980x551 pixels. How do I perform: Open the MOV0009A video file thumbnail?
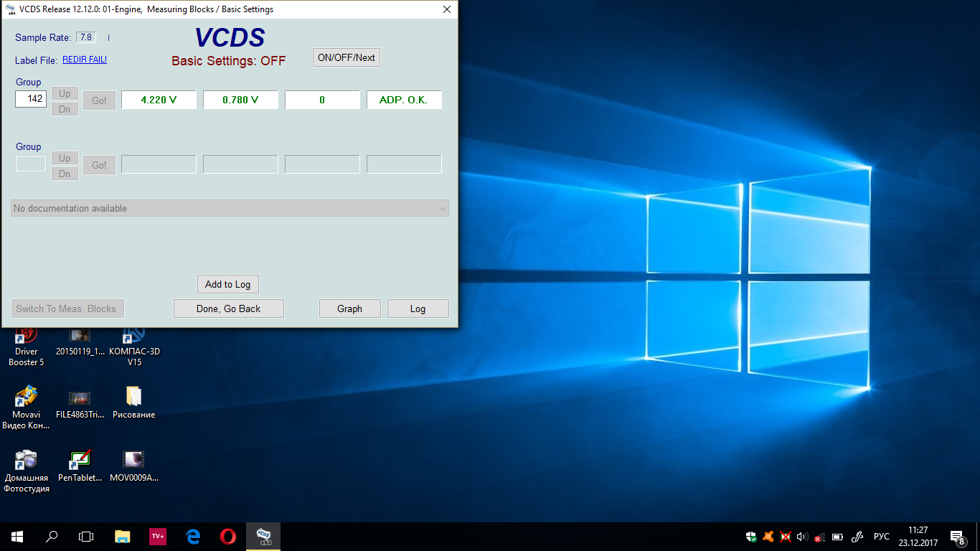[134, 465]
